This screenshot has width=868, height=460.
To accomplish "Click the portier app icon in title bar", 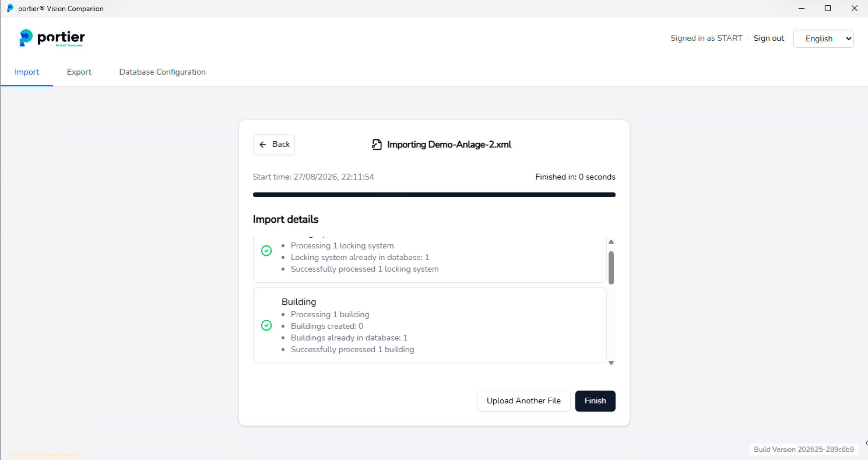I will (x=10, y=8).
